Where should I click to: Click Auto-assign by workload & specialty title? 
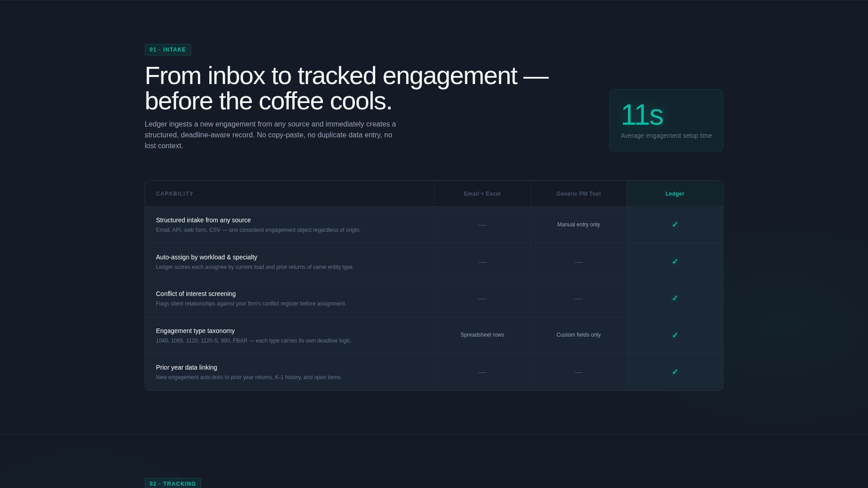point(207,257)
